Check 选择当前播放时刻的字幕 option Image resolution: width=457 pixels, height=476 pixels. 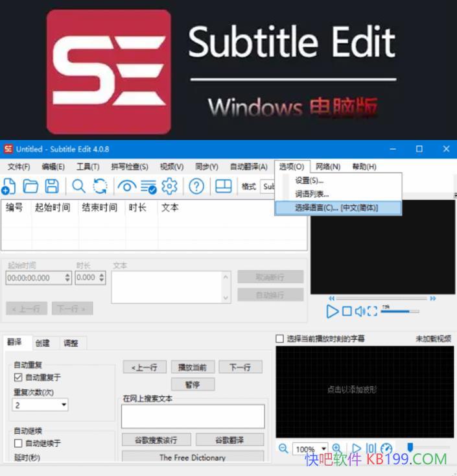click(280, 339)
